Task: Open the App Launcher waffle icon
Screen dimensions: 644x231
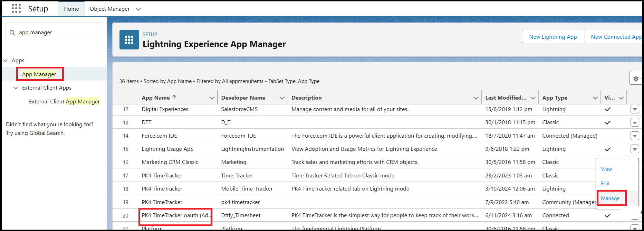Action: [x=16, y=9]
